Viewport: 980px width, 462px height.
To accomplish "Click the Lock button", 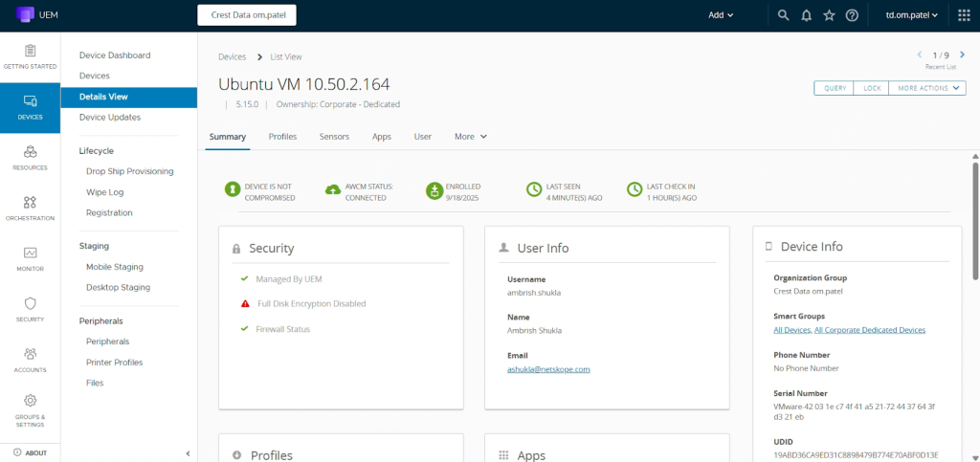I will (x=872, y=88).
